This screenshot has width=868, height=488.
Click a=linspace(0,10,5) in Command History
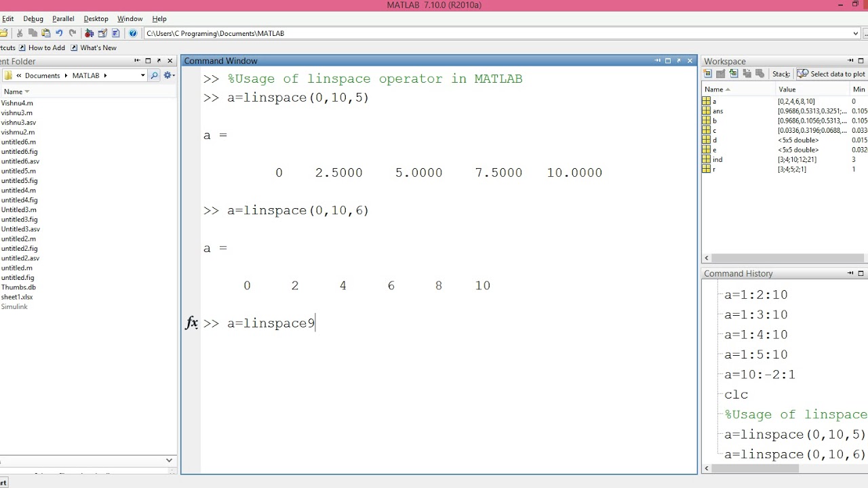[x=795, y=434]
